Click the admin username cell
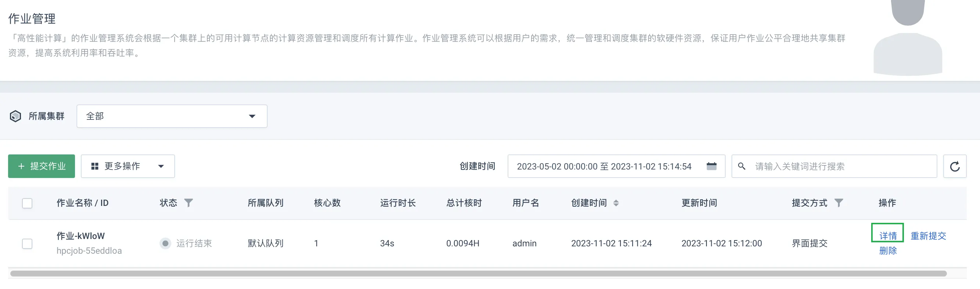 coord(524,244)
